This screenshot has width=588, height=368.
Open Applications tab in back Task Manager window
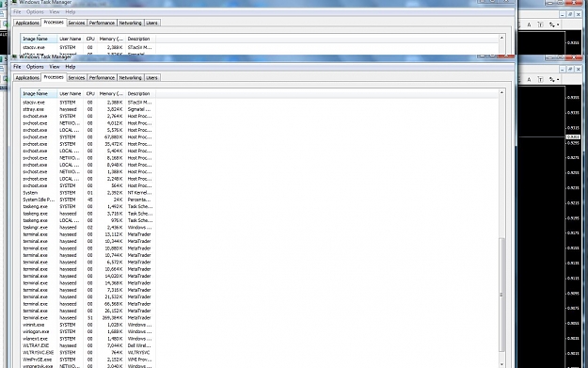27,23
